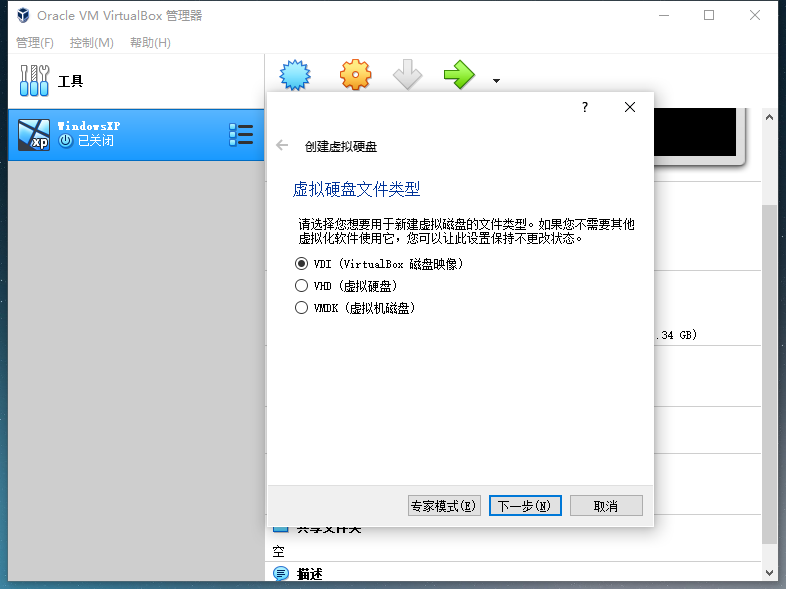
Task: Click the black VM preview thumbnail
Action: pos(695,132)
